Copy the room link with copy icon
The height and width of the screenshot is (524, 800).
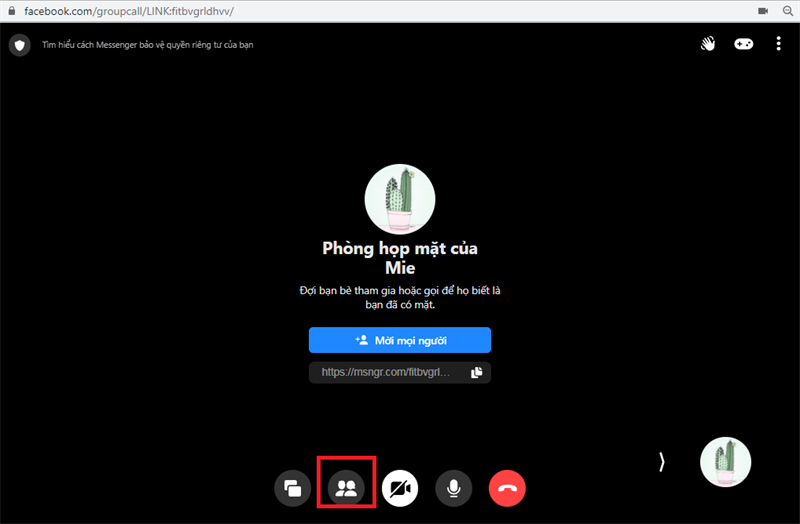(x=477, y=372)
